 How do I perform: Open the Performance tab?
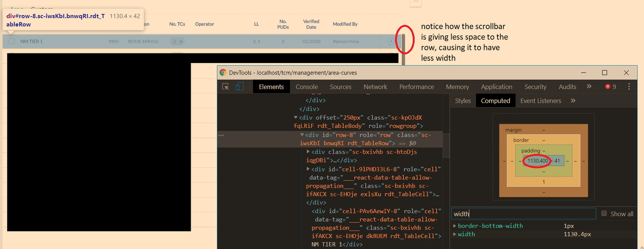click(x=417, y=87)
